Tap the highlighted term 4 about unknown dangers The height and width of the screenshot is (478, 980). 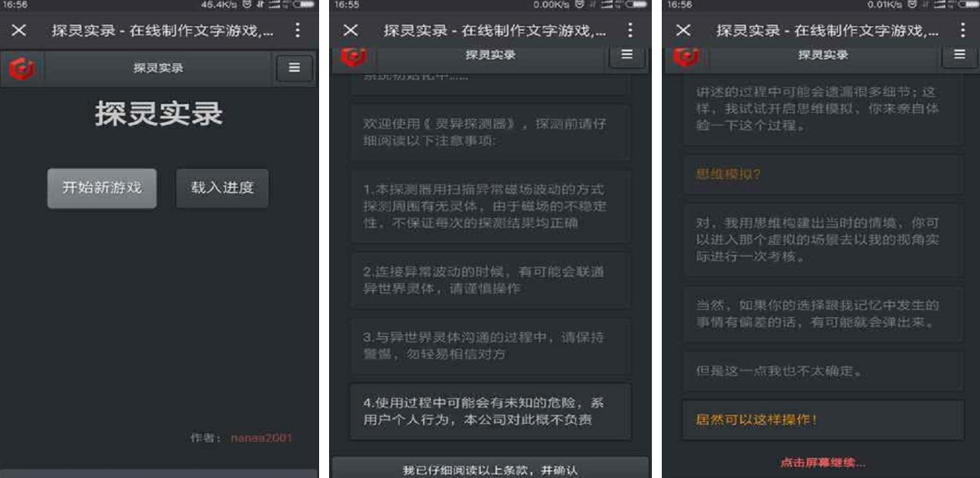click(x=490, y=411)
